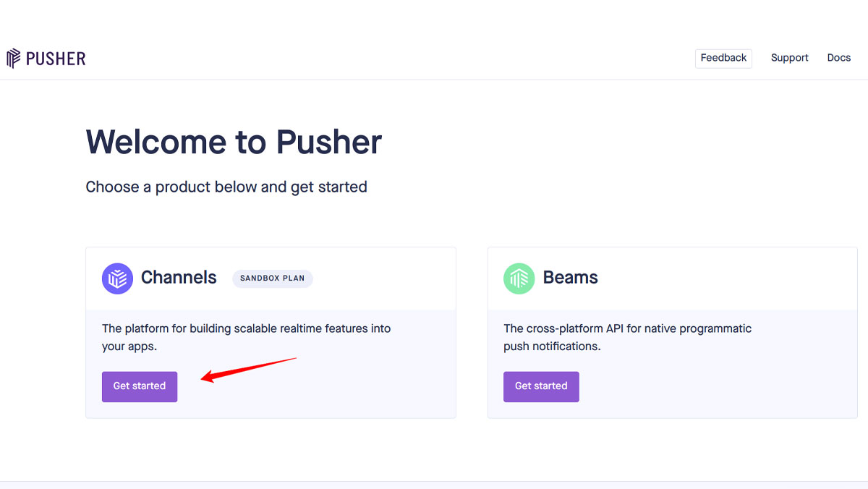Image resolution: width=868 pixels, height=489 pixels.
Task: Click the PUSHER wordmark text
Action: click(56, 59)
